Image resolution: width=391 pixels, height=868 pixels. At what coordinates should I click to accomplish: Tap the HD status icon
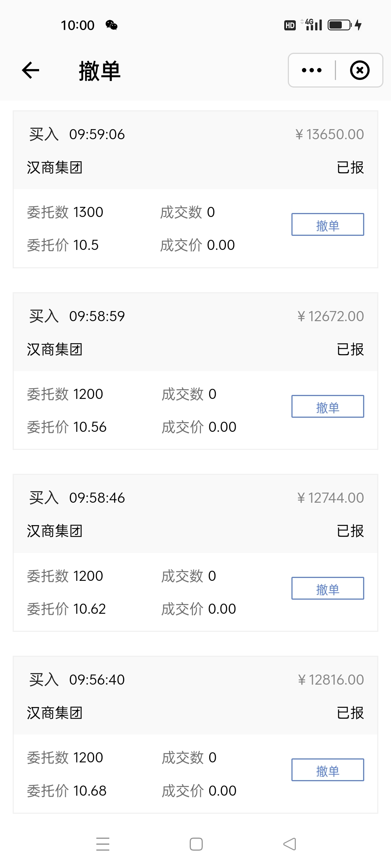click(290, 25)
